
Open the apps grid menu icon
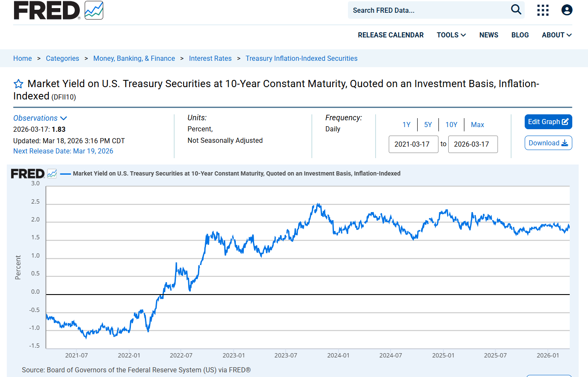[543, 10]
